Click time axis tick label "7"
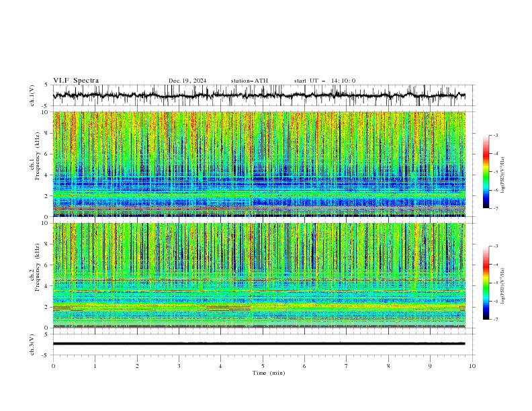Image resolution: width=532 pixels, height=411 pixels. 347,366
